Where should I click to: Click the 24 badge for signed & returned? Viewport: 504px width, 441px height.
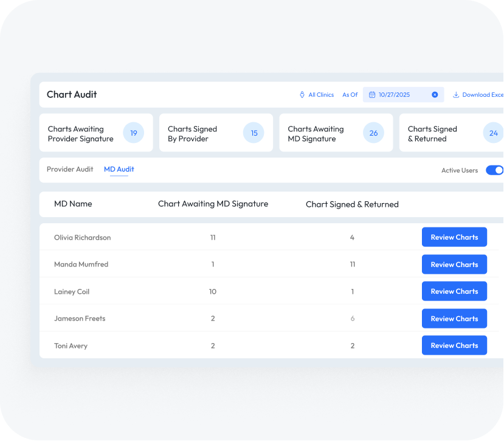pos(493,133)
